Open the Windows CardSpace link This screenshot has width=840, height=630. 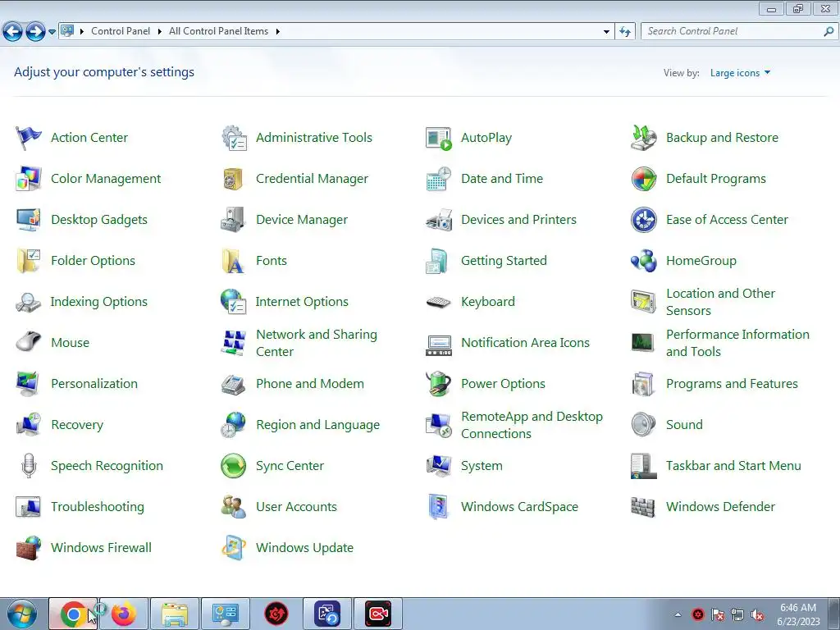[519, 507]
